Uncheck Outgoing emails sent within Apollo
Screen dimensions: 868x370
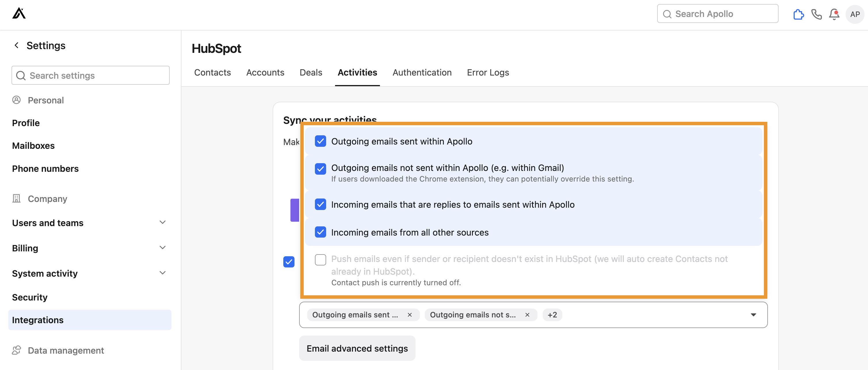click(320, 141)
